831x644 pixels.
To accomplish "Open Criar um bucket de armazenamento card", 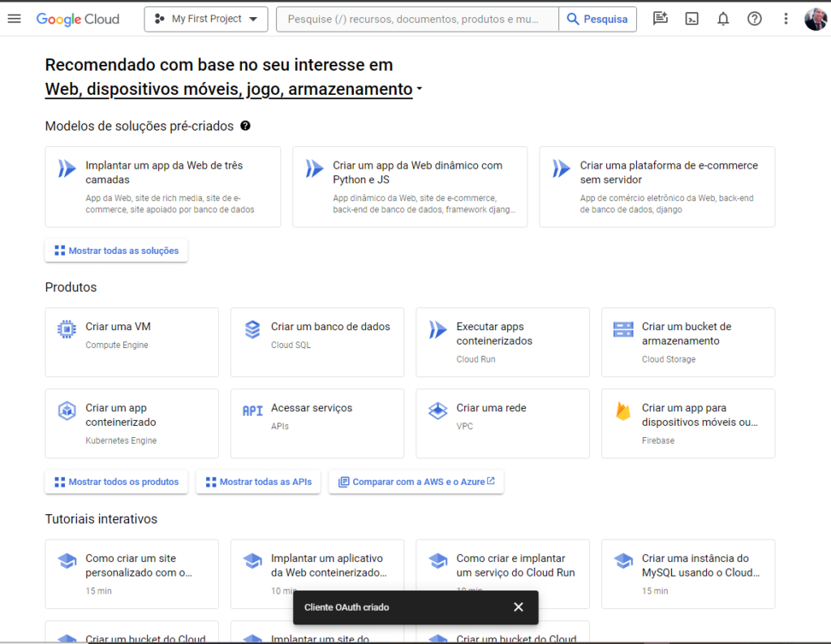I will point(688,342).
